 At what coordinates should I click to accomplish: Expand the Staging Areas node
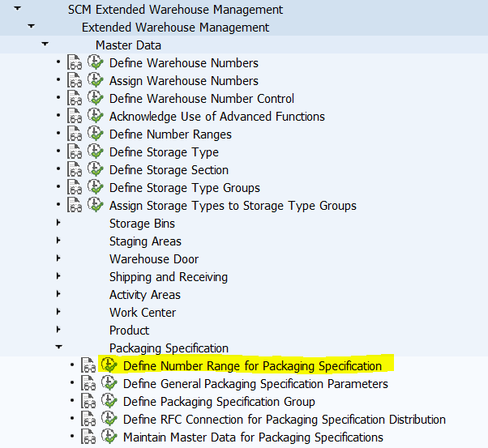click(x=58, y=240)
